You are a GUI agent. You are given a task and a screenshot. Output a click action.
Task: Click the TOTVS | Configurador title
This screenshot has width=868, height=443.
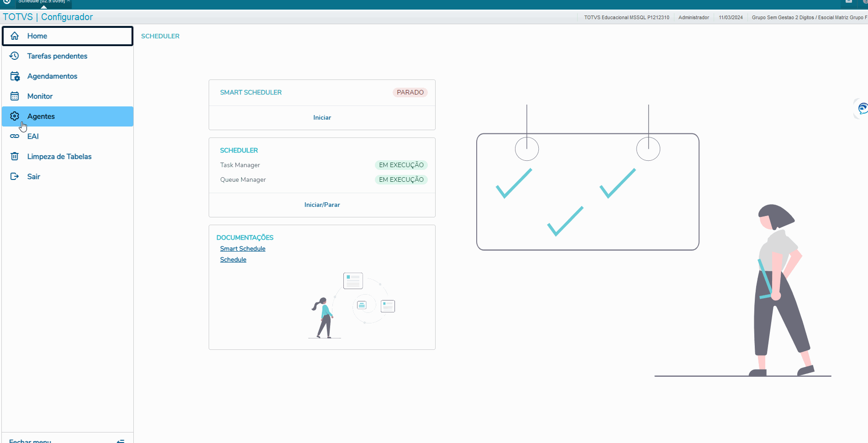48,17
